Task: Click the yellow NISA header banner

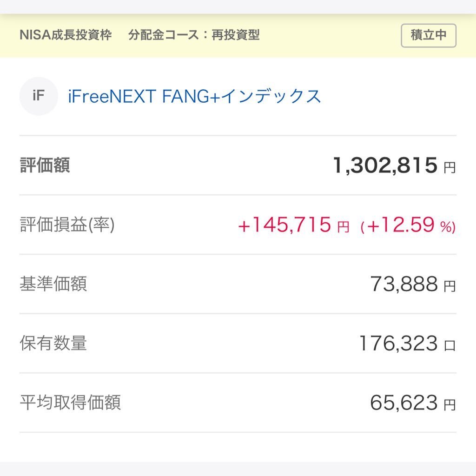Action: [x=238, y=35]
